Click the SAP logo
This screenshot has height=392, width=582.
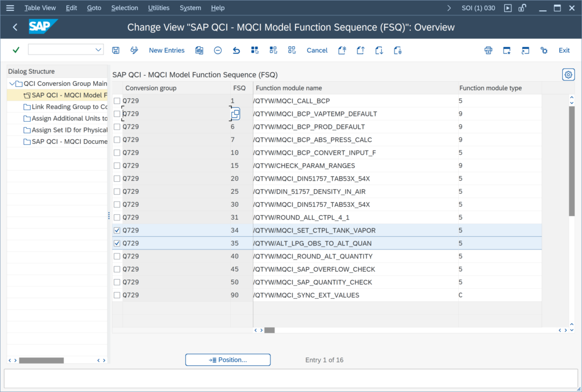point(43,27)
